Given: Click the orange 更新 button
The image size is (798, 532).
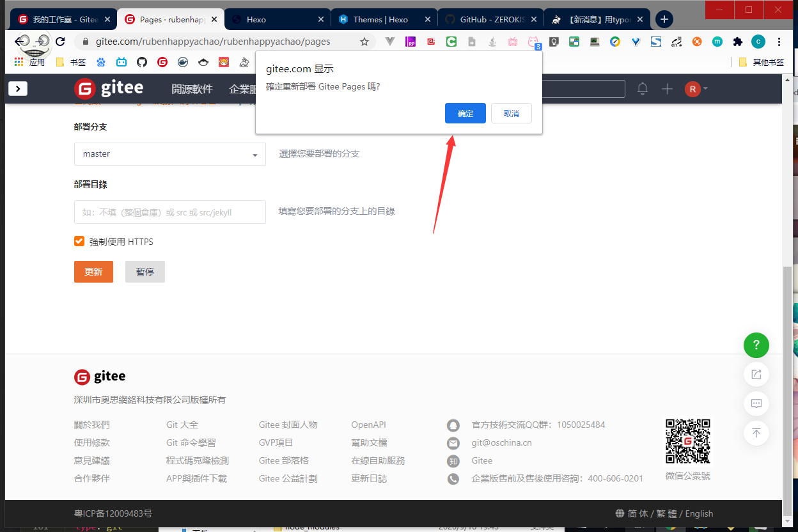Looking at the screenshot, I should coord(93,272).
